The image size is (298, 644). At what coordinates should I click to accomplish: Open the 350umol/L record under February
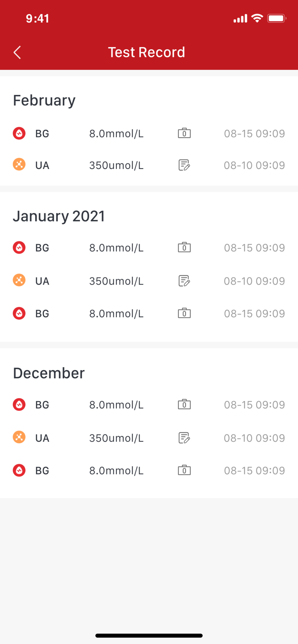(116, 166)
